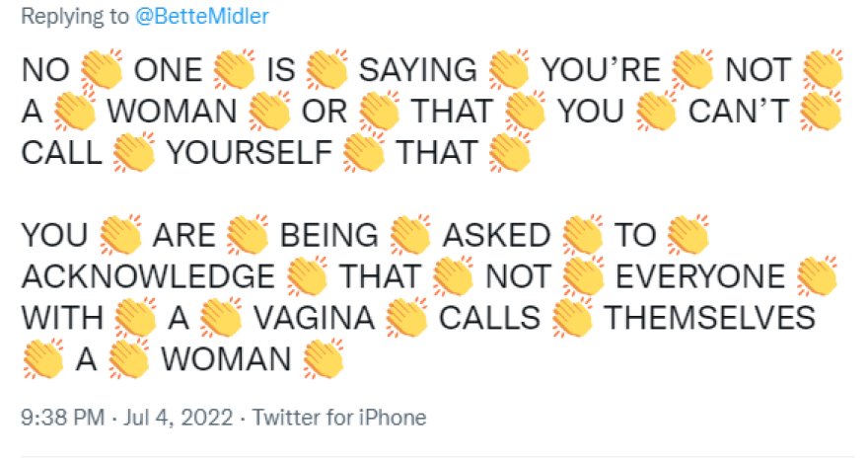This screenshot has width=868, height=462.
Task: Click clap emoji between ONE and IS
Action: click(x=234, y=70)
